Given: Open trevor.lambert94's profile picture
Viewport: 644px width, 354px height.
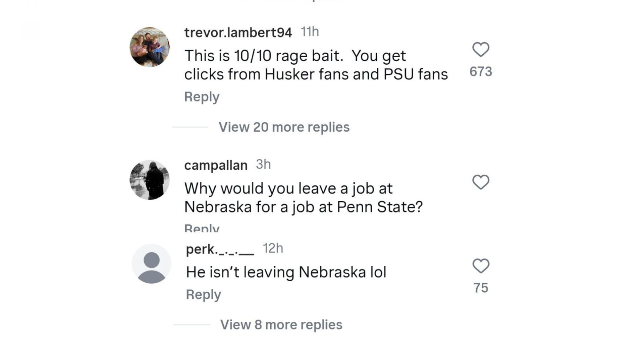Looking at the screenshot, I should click(150, 47).
